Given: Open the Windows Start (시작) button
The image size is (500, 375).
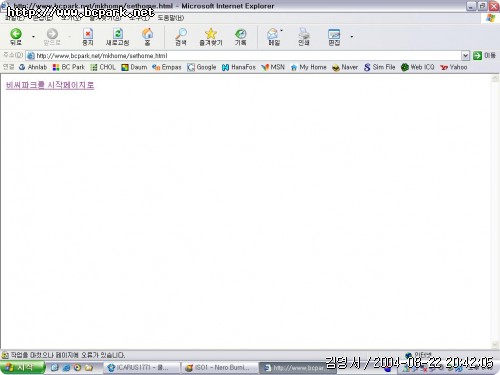Looking at the screenshot, I should click(22, 367).
